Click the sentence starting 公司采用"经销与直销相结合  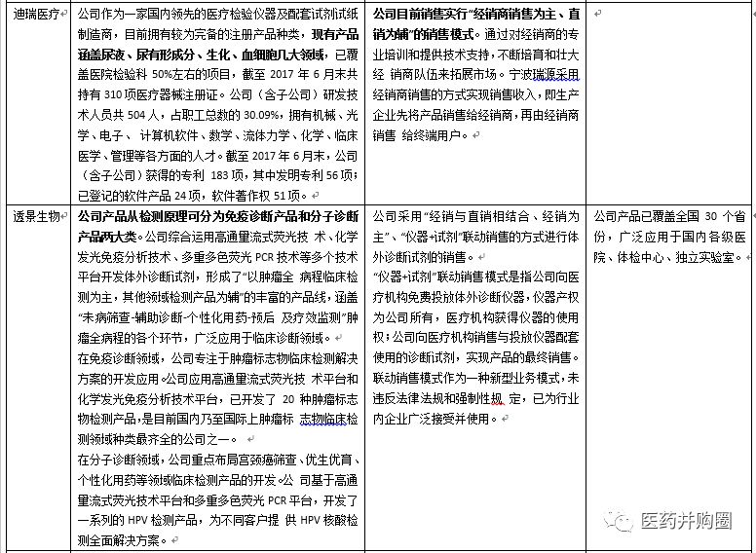point(475,215)
